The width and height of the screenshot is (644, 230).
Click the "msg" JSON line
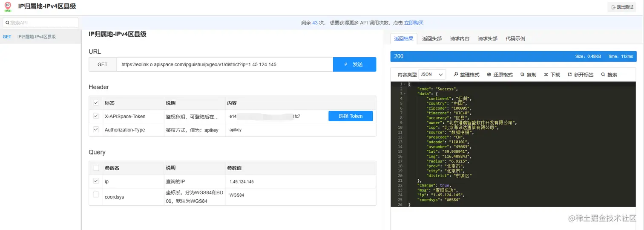click(437, 190)
